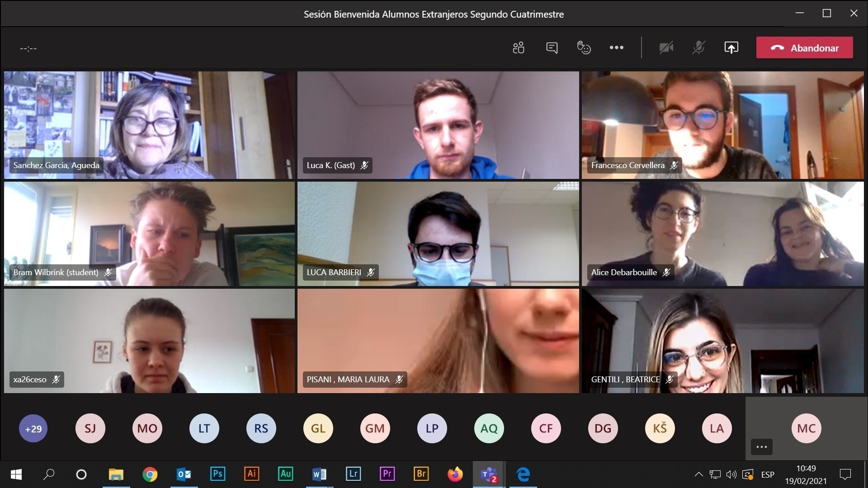Click the Abandonar leave button

click(804, 47)
